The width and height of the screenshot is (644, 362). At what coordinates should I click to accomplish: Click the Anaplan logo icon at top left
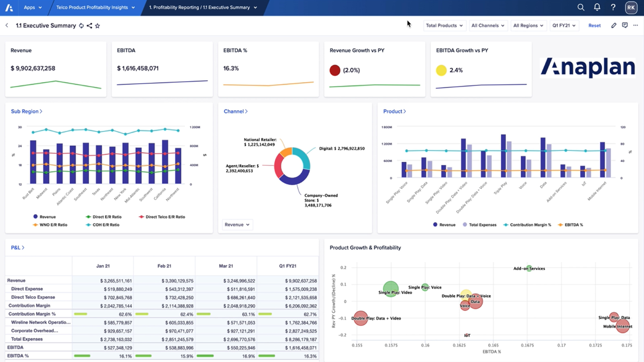[9, 8]
